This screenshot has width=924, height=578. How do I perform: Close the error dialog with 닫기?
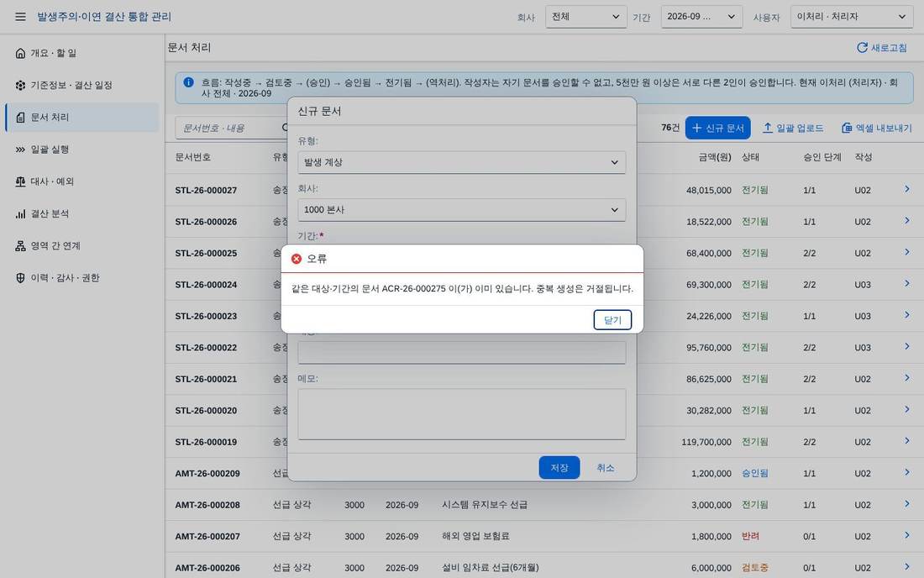click(x=612, y=320)
